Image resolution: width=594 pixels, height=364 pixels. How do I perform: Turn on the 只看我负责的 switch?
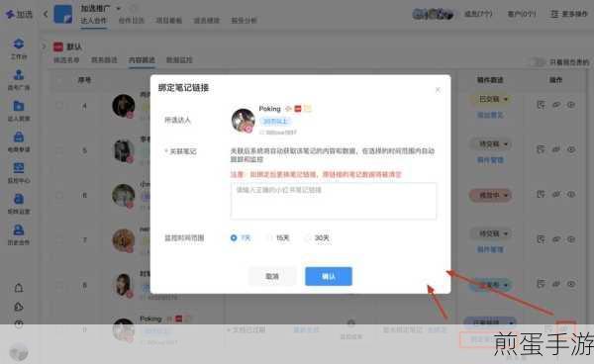click(538, 62)
